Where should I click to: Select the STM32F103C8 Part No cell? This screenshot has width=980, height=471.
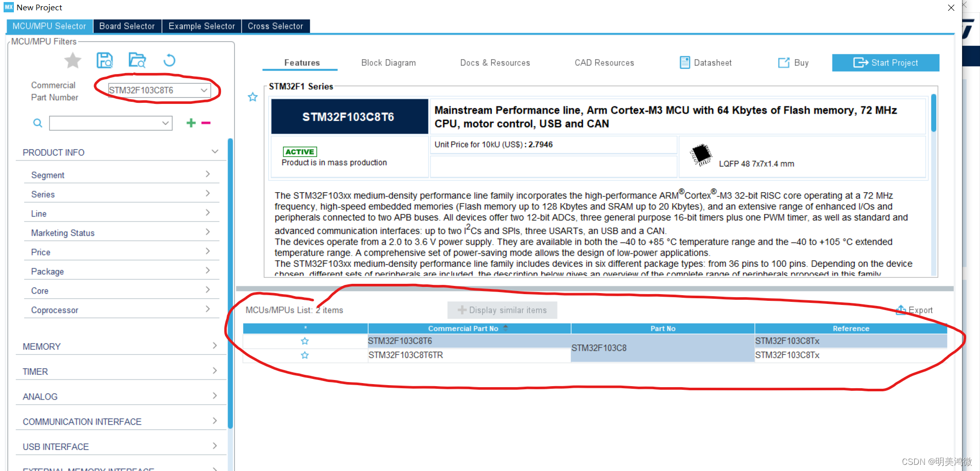[662, 348]
